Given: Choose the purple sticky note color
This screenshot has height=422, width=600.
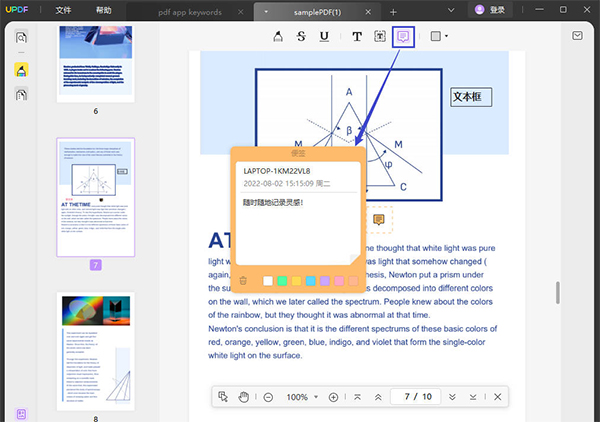Looking at the screenshot, I should 325,281.
